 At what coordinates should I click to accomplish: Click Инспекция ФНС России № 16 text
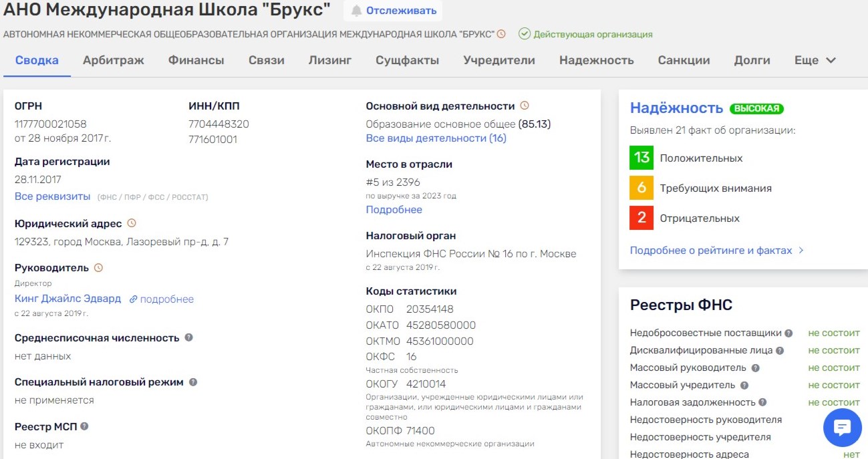471,254
